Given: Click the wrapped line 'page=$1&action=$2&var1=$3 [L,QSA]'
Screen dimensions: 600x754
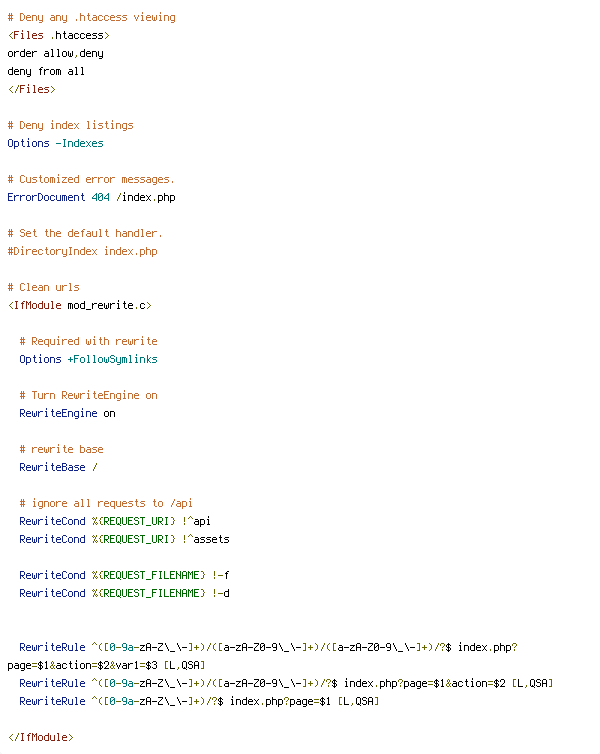Looking at the screenshot, I should (106, 666).
